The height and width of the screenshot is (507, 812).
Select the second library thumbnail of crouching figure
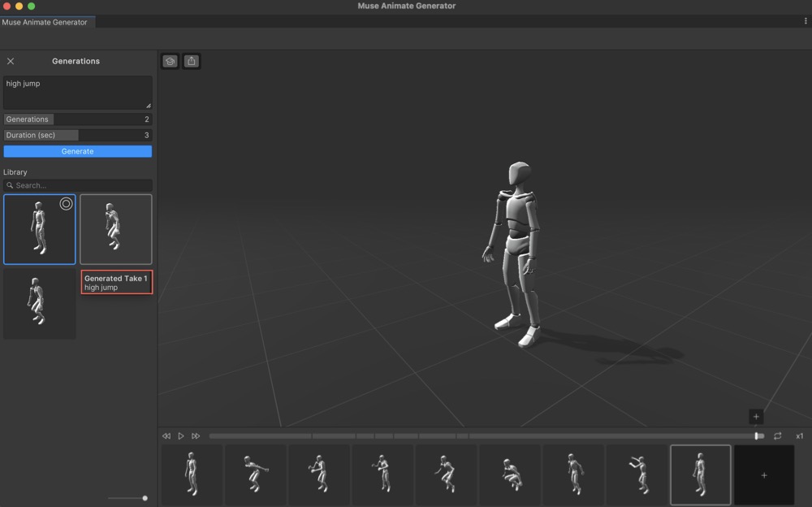(115, 229)
